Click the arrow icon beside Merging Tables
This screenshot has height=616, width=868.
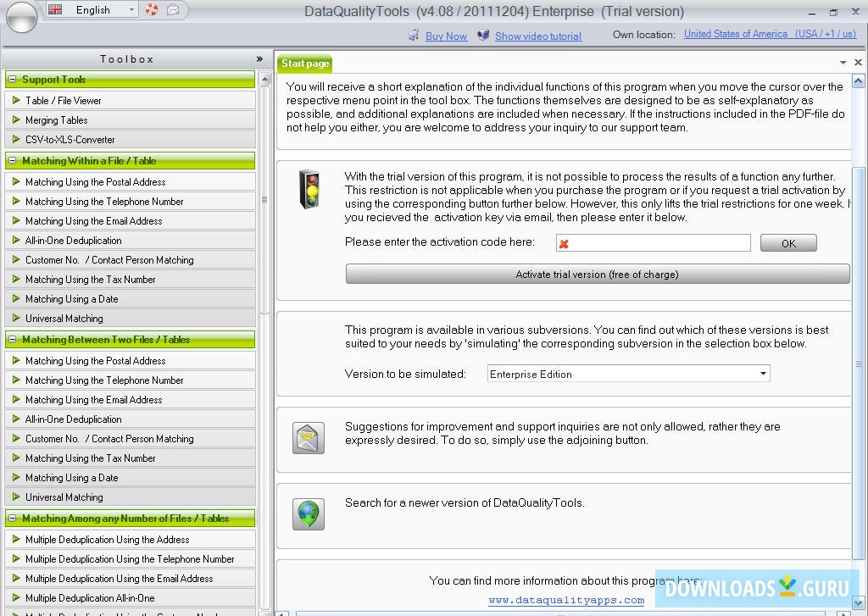click(x=16, y=119)
